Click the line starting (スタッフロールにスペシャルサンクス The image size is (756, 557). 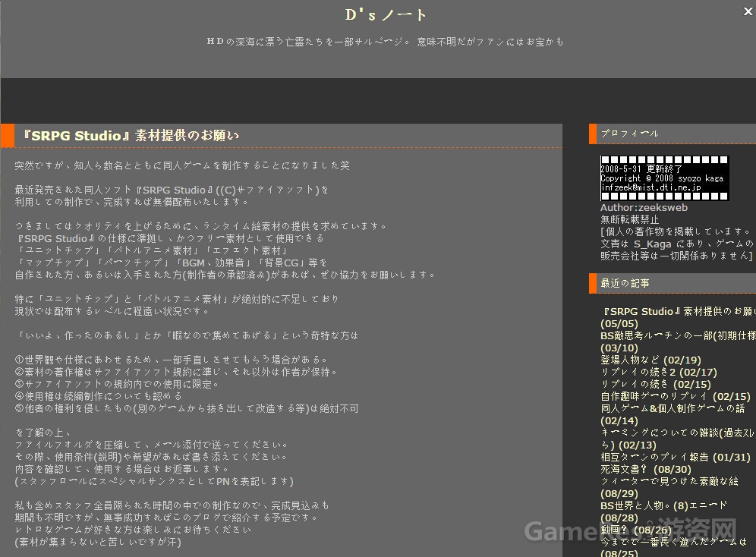(x=154, y=481)
